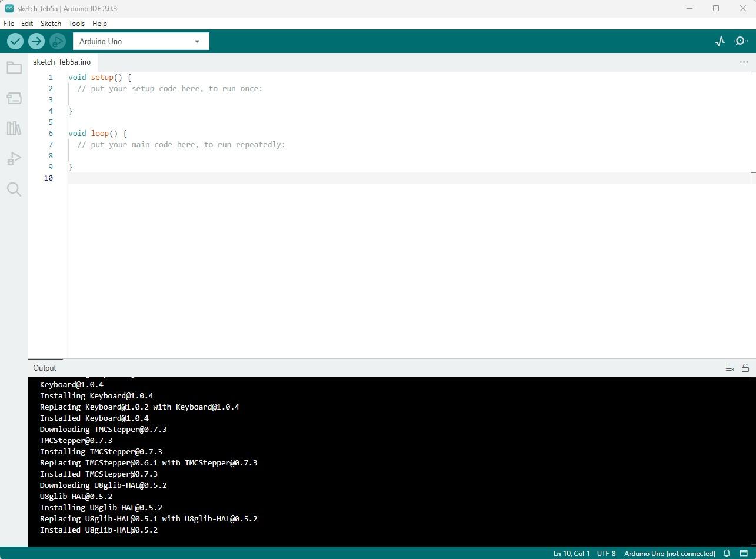Viewport: 756px width, 559px height.
Task: Toggle the output panel autoscroll lock
Action: pos(745,368)
